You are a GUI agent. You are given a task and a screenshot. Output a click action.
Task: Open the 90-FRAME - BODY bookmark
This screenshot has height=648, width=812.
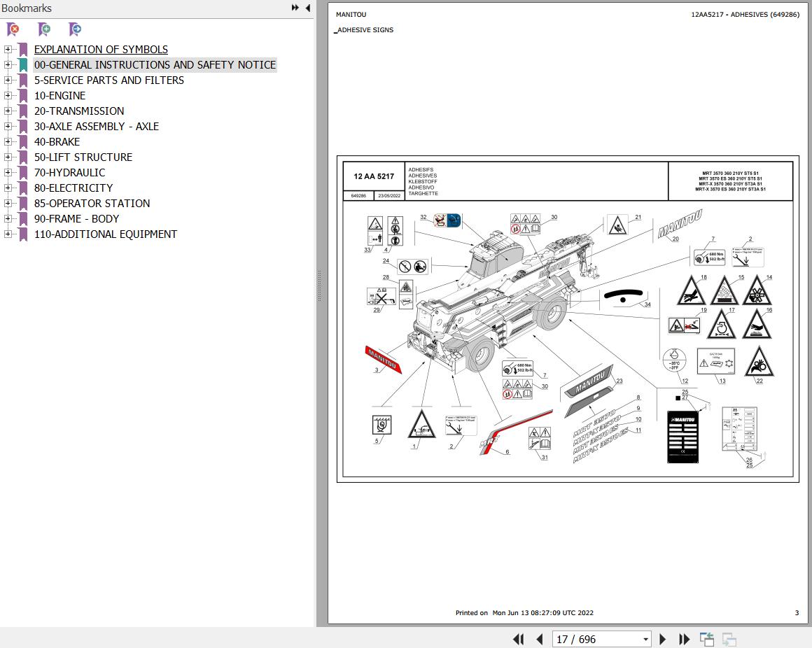click(x=76, y=219)
